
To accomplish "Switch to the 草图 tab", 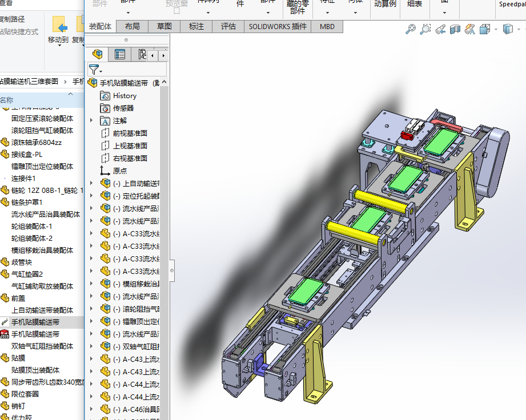I will tap(164, 26).
